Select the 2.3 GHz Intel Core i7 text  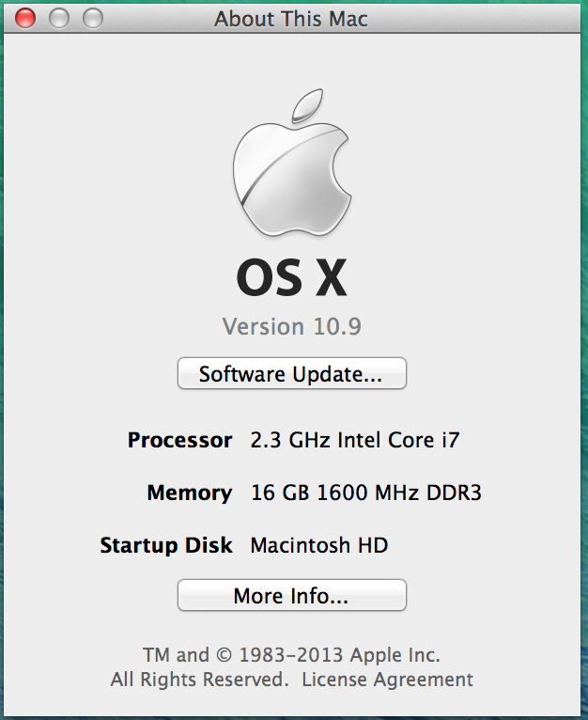click(355, 440)
